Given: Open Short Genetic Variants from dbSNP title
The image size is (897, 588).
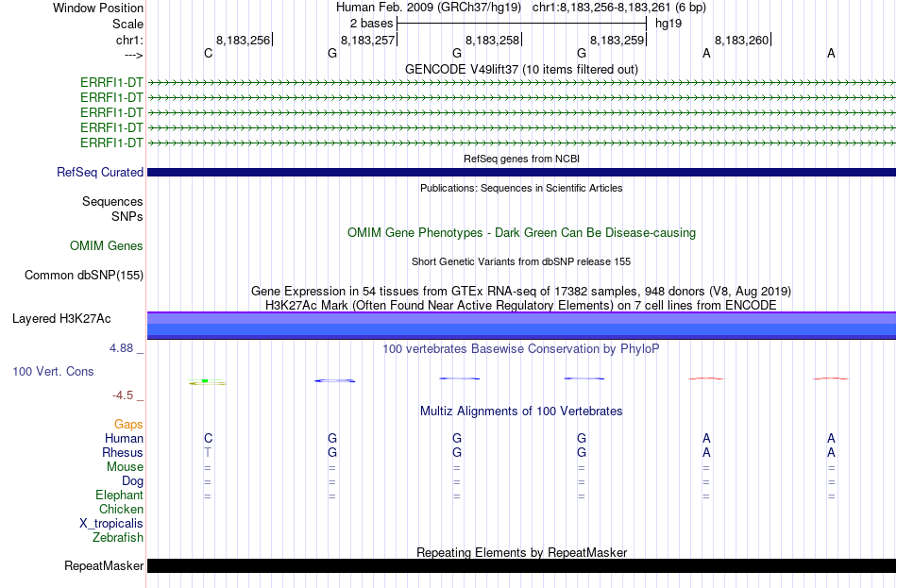Looking at the screenshot, I should coord(521,261).
